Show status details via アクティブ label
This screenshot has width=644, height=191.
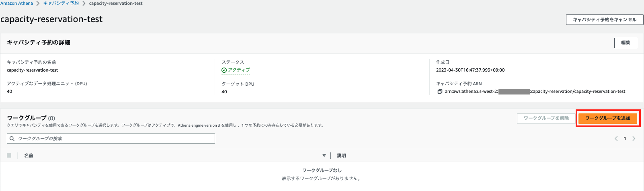(239, 70)
